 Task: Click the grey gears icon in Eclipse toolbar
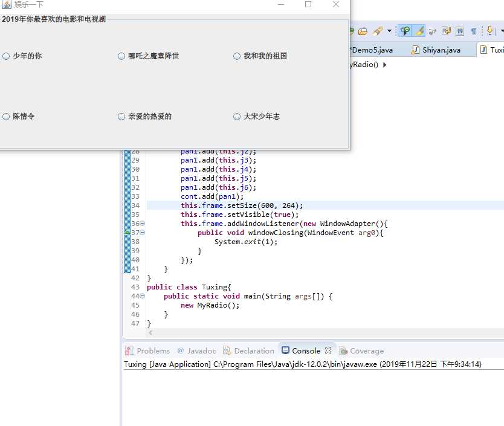coord(432,31)
